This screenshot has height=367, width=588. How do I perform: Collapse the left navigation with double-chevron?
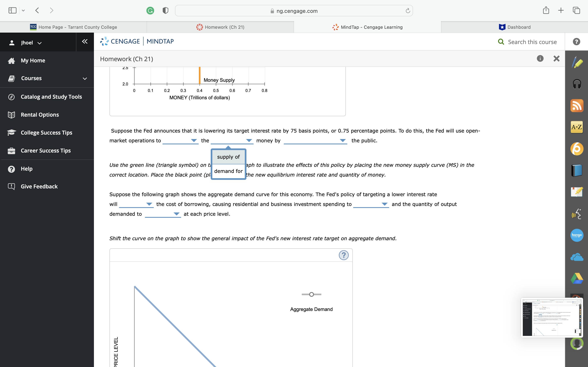84,41
